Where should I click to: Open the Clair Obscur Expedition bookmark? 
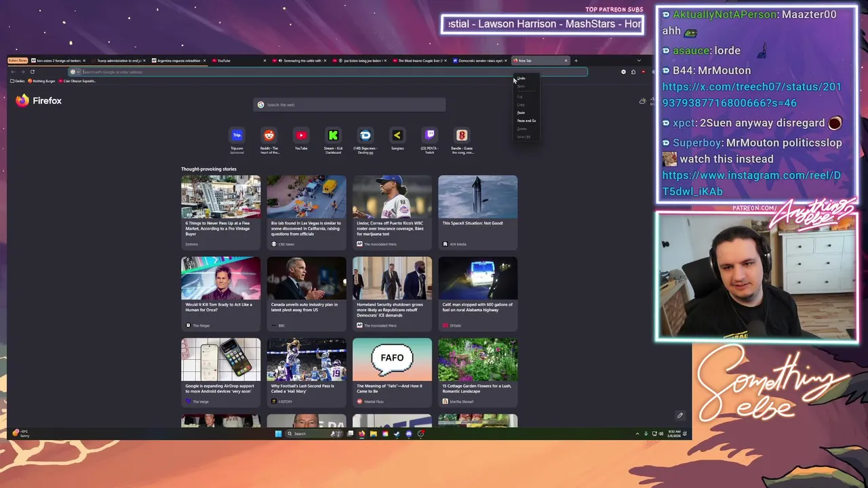[x=77, y=81]
